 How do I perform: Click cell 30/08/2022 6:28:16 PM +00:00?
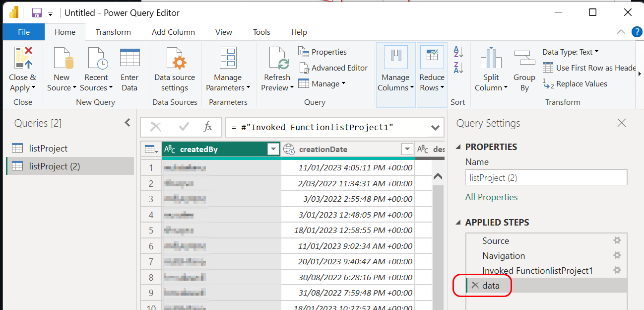pos(348,277)
